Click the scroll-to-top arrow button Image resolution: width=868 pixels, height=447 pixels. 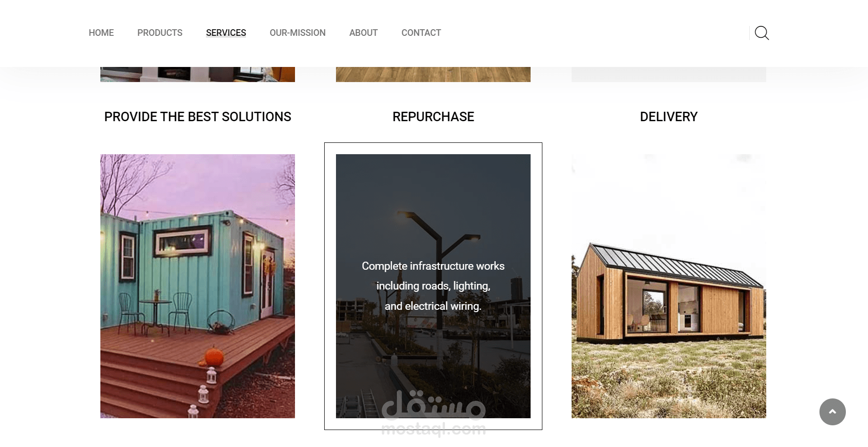pyautogui.click(x=832, y=412)
